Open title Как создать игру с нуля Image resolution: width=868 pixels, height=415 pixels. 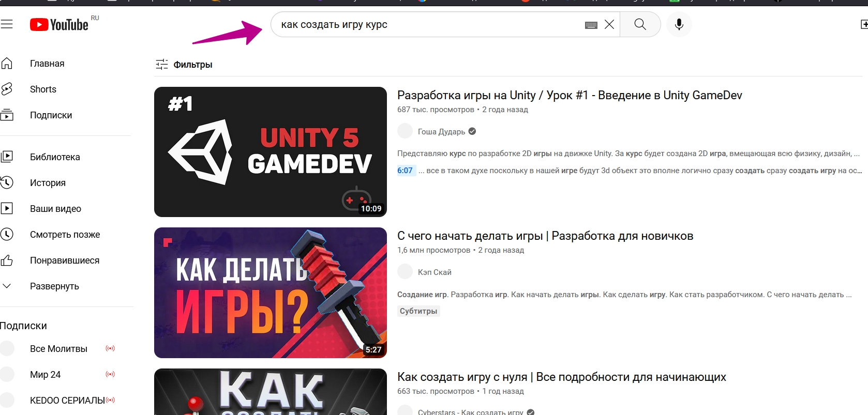point(562,377)
